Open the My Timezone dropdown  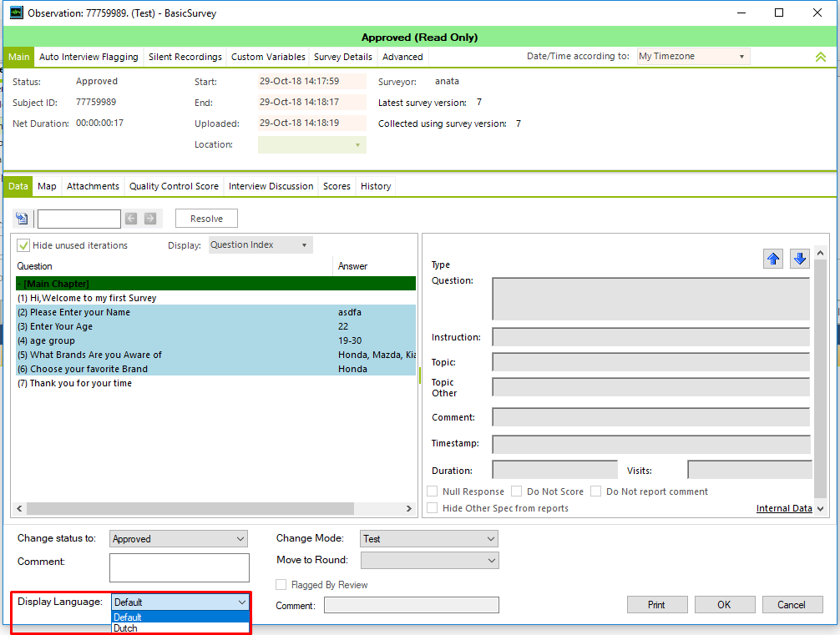693,56
